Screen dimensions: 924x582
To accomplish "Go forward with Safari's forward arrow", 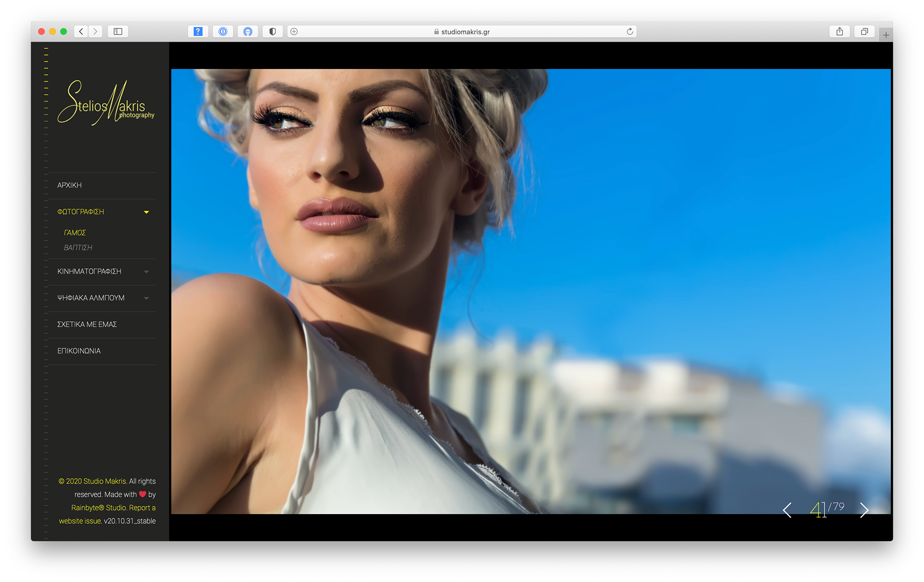I will [95, 32].
